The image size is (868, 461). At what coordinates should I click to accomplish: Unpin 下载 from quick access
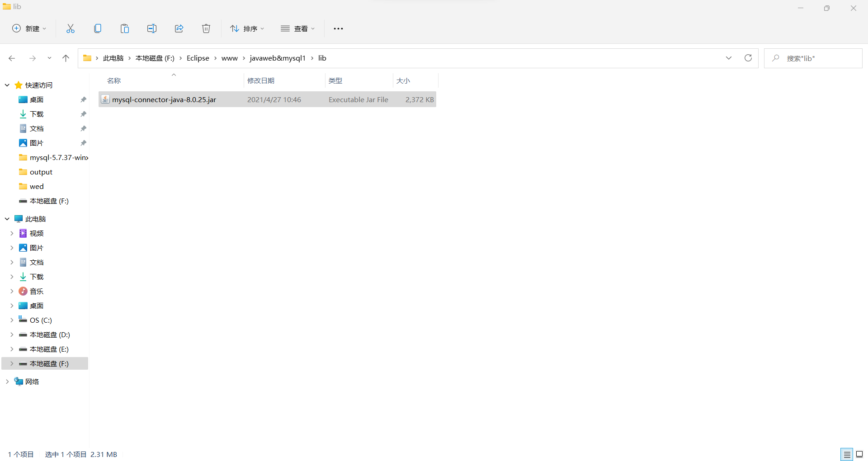point(83,114)
